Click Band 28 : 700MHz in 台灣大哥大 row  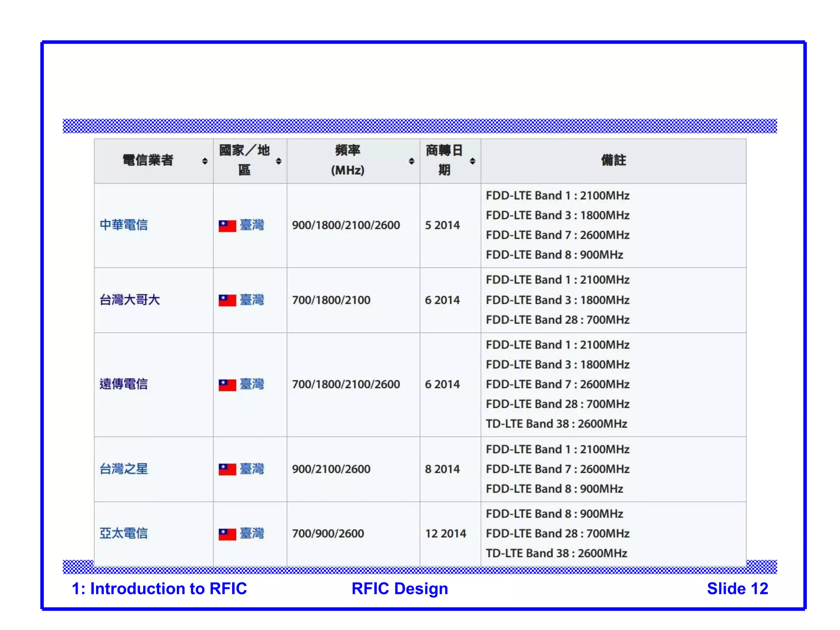pyautogui.click(x=557, y=320)
